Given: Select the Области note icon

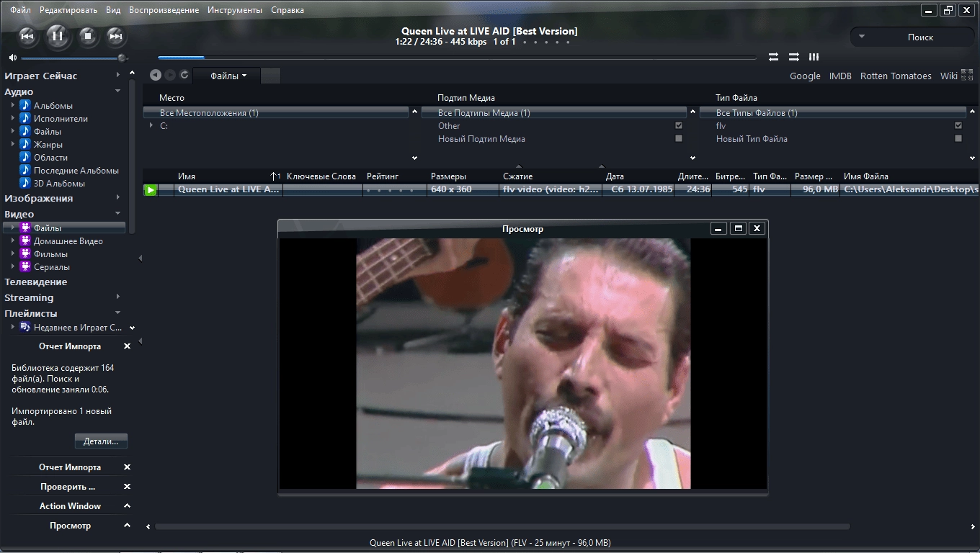Looking at the screenshot, I should click(x=25, y=158).
